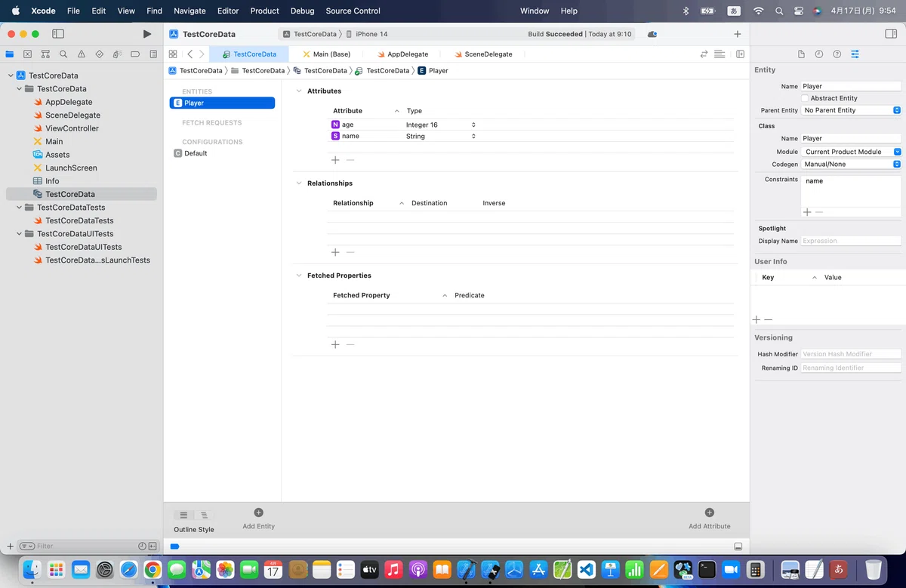This screenshot has width=906, height=588.
Task: Show the Data Model inspector
Action: [x=855, y=54]
